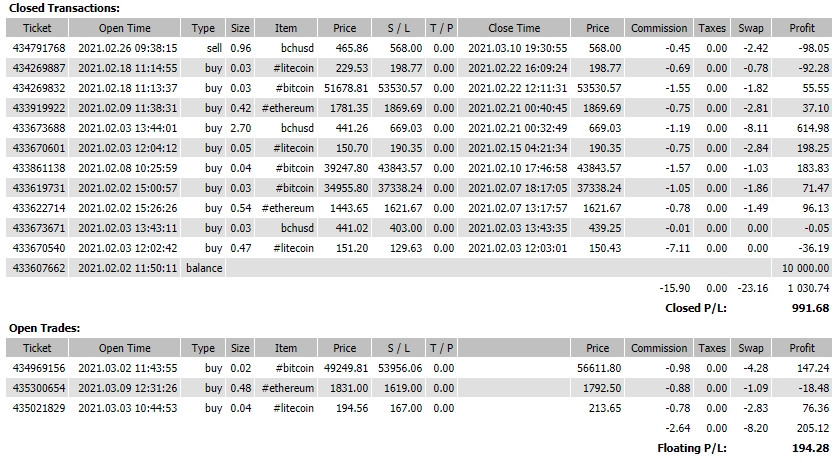
Task: Click the Closed P/L value 991.68
Action: tap(810, 308)
